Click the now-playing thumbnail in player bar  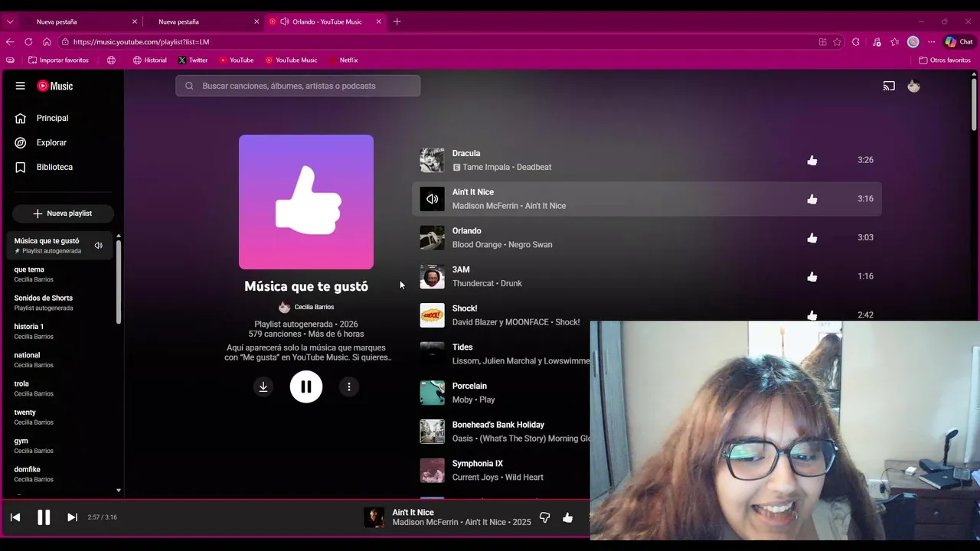[x=374, y=517]
